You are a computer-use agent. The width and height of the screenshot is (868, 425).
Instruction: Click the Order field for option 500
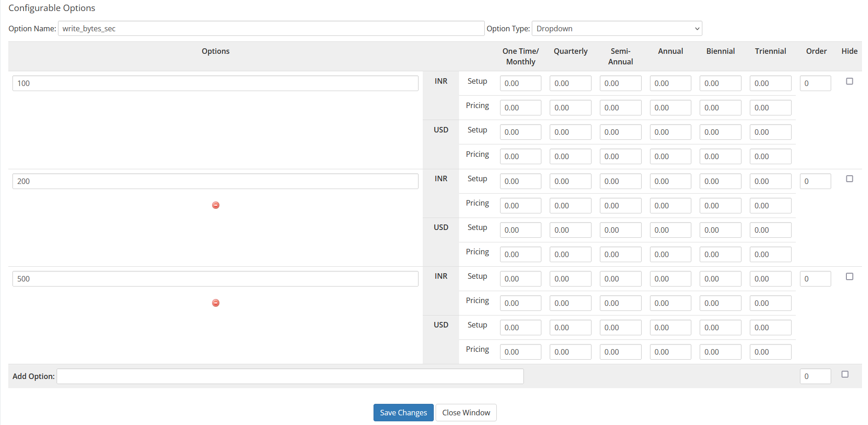(815, 279)
